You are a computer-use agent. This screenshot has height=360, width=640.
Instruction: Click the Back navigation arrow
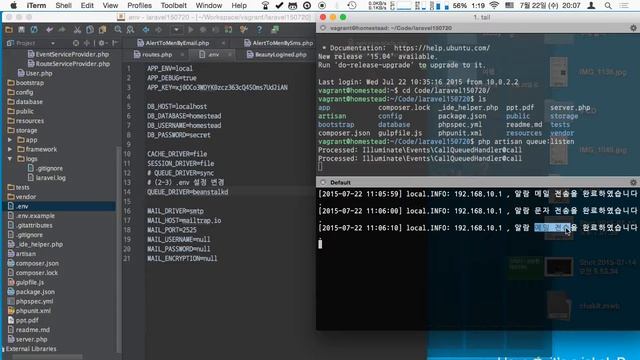coord(146,29)
